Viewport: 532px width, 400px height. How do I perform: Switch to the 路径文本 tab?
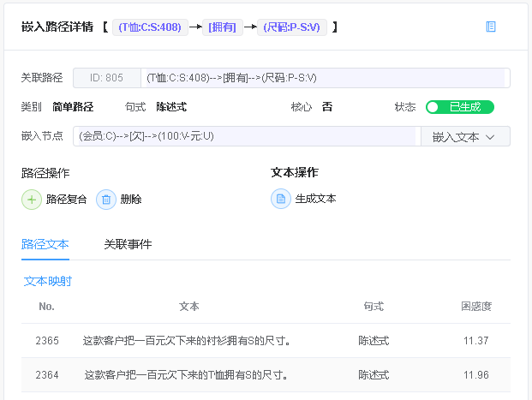coord(45,244)
